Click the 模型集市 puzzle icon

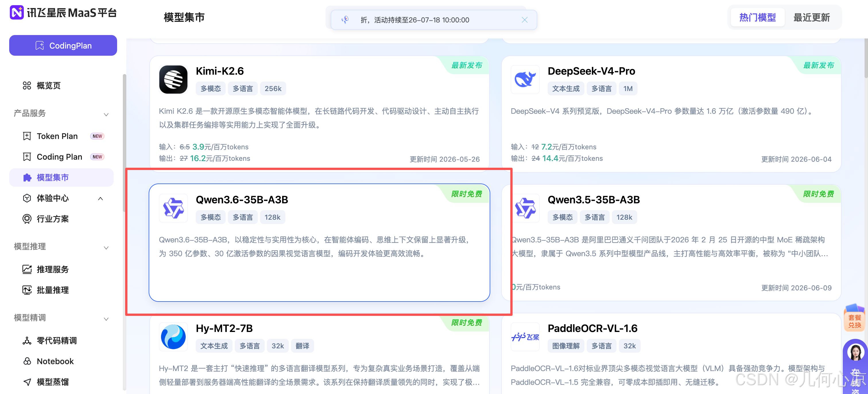coord(27,178)
